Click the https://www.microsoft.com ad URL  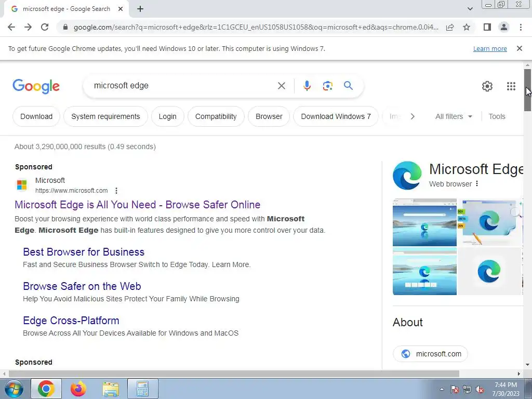coord(72,191)
